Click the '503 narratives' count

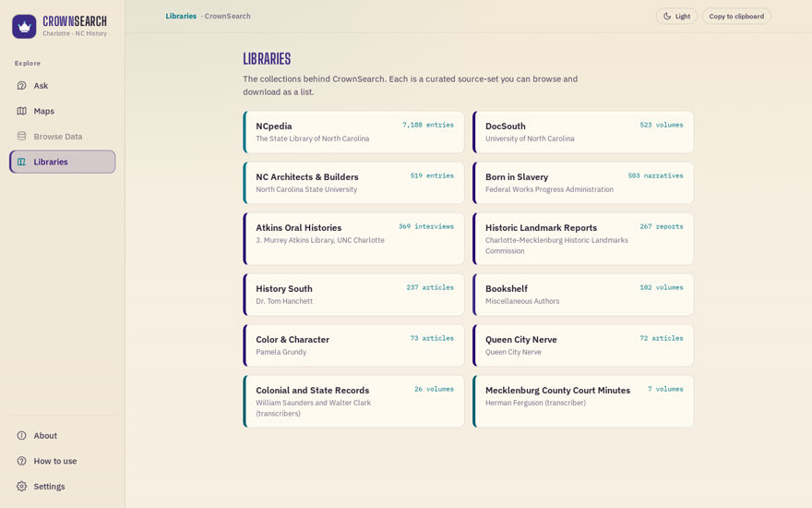tap(656, 175)
